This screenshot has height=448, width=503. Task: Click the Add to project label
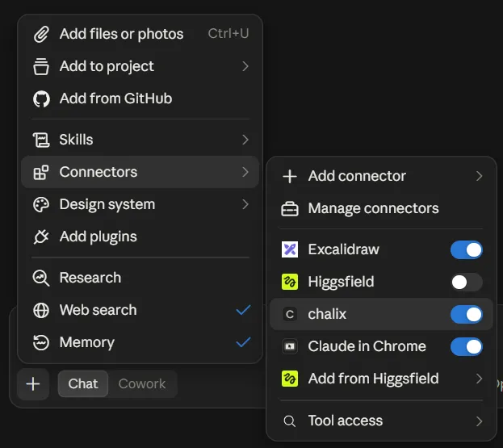tap(107, 67)
